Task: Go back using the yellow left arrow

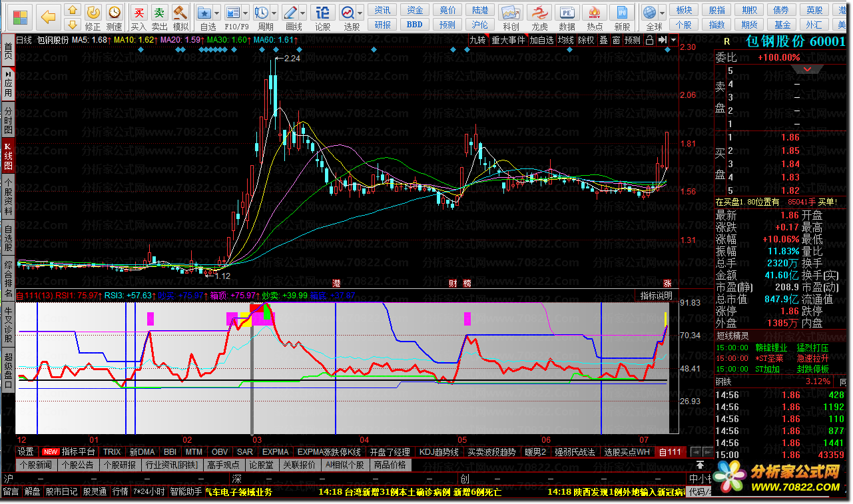Action: click(x=47, y=17)
